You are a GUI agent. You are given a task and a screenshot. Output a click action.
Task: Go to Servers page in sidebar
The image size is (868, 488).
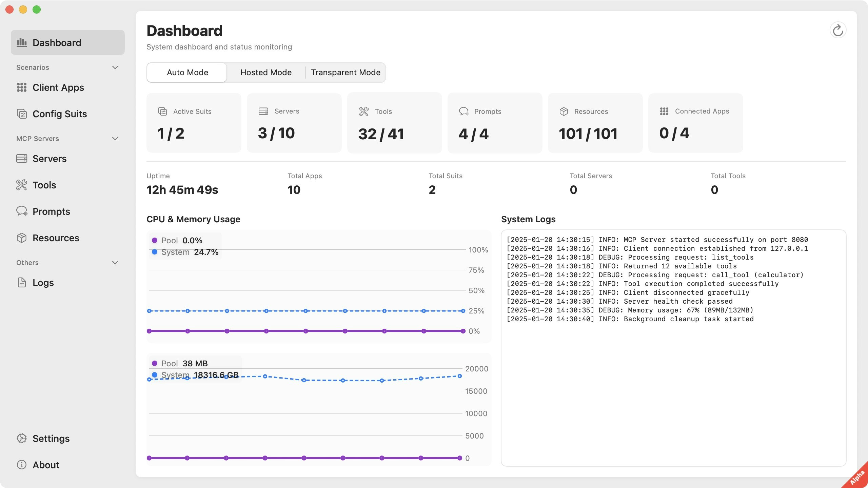tap(68, 158)
